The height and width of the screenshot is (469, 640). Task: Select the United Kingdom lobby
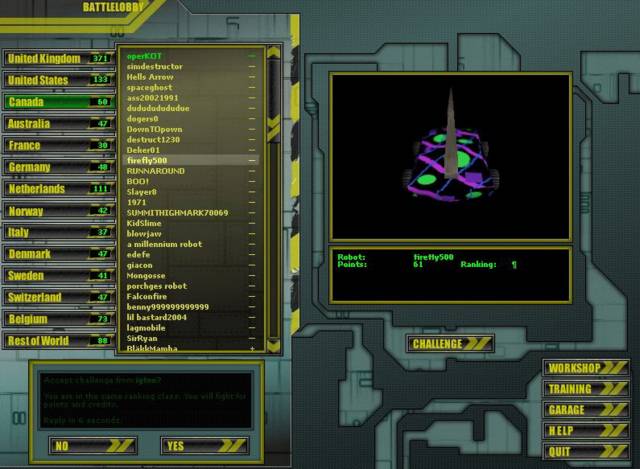click(x=58, y=59)
